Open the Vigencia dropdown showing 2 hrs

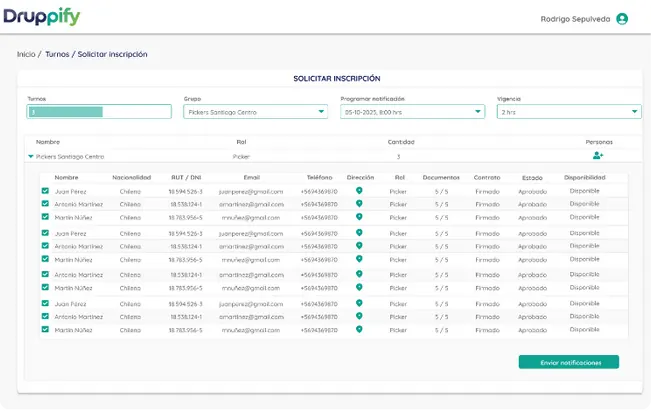pyautogui.click(x=569, y=112)
